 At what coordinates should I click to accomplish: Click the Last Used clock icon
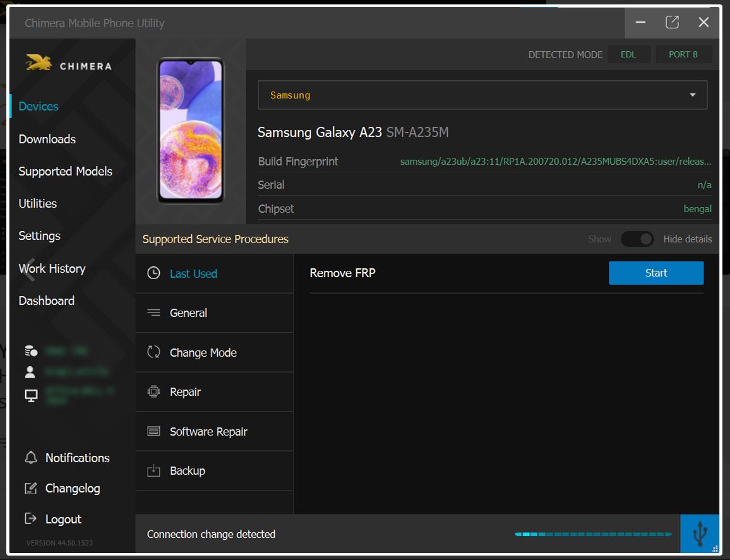pyautogui.click(x=153, y=273)
